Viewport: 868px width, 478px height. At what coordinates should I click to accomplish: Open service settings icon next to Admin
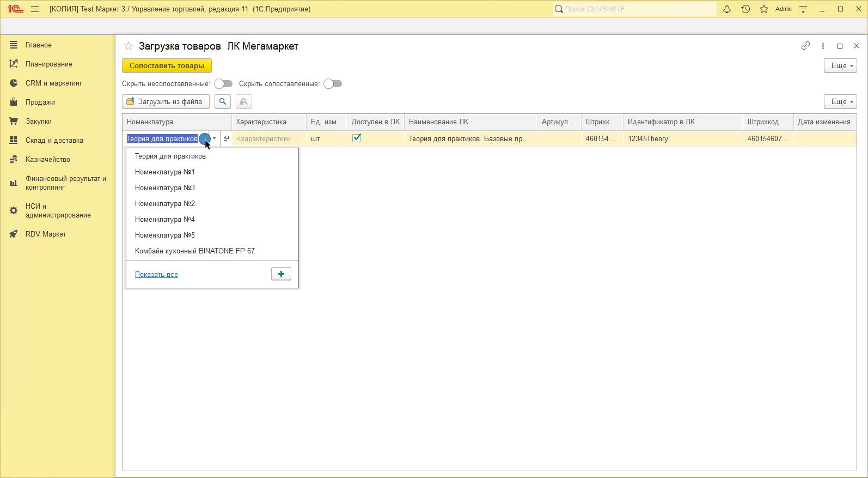click(803, 9)
